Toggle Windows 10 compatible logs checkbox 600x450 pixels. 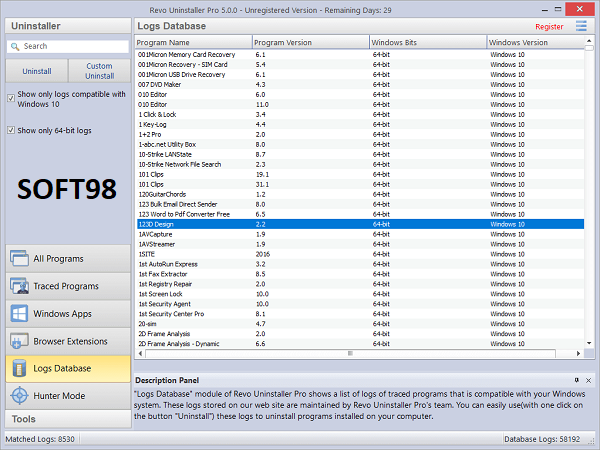[x=11, y=98]
